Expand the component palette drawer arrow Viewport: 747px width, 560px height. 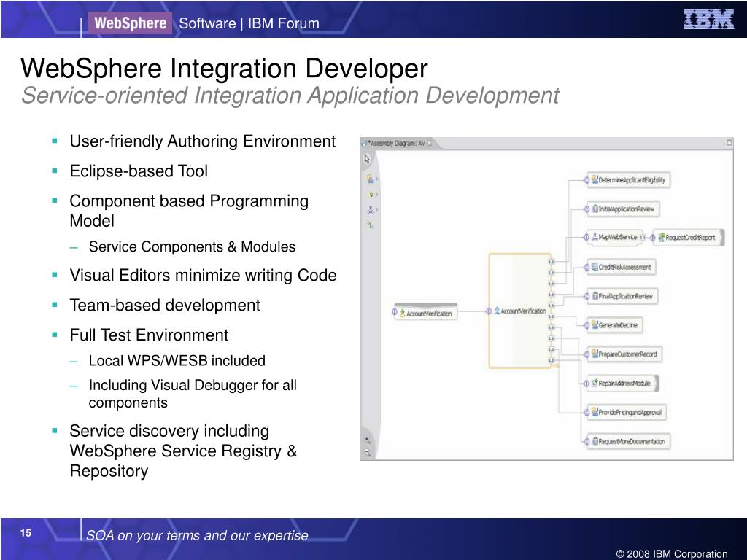click(376, 179)
